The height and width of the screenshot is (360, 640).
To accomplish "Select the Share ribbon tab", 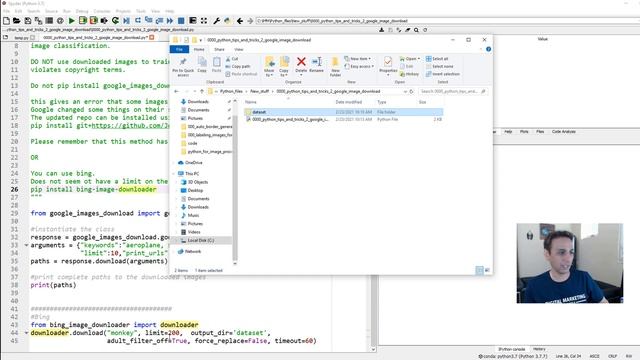I will (x=219, y=49).
